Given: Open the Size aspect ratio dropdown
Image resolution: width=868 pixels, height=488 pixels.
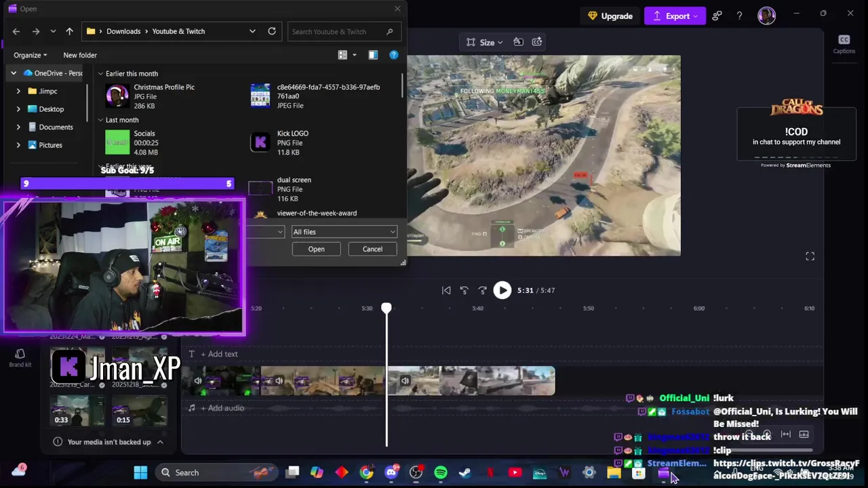Looking at the screenshot, I should (485, 42).
